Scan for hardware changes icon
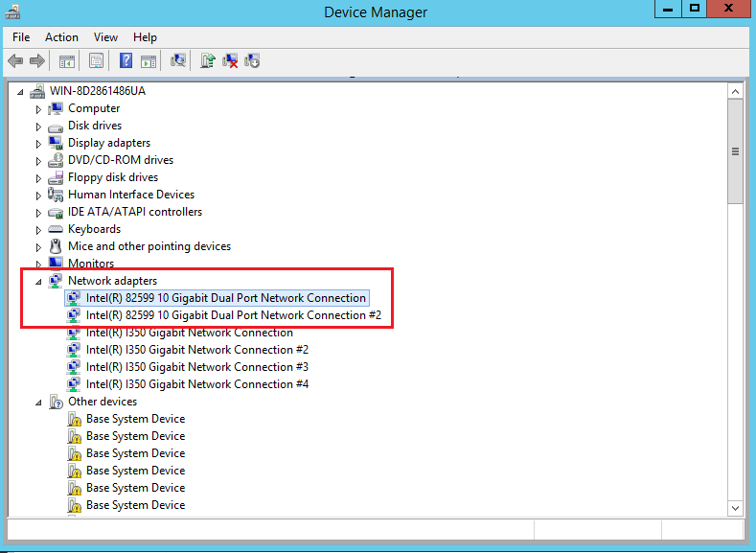 coord(178,60)
